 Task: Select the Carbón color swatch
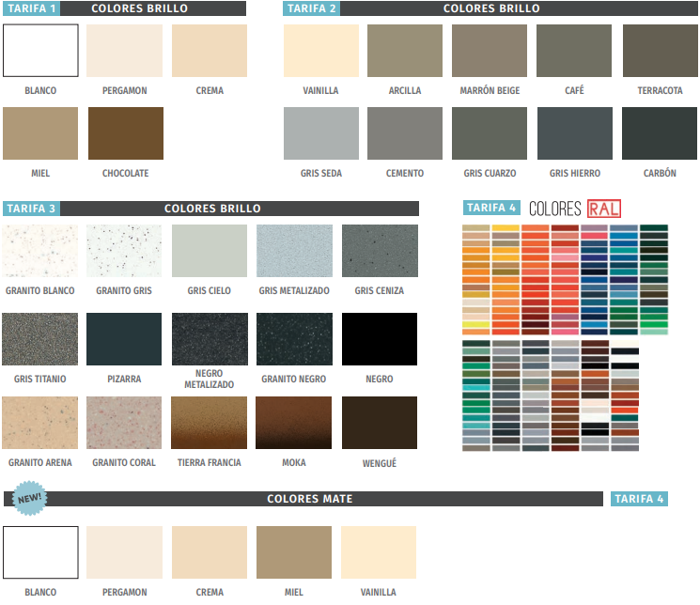pos(660,132)
